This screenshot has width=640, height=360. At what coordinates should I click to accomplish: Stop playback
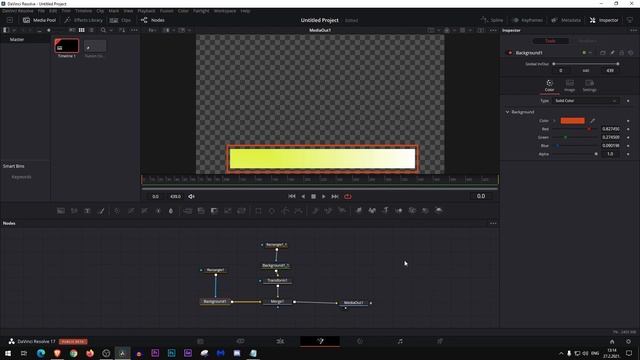(x=313, y=196)
